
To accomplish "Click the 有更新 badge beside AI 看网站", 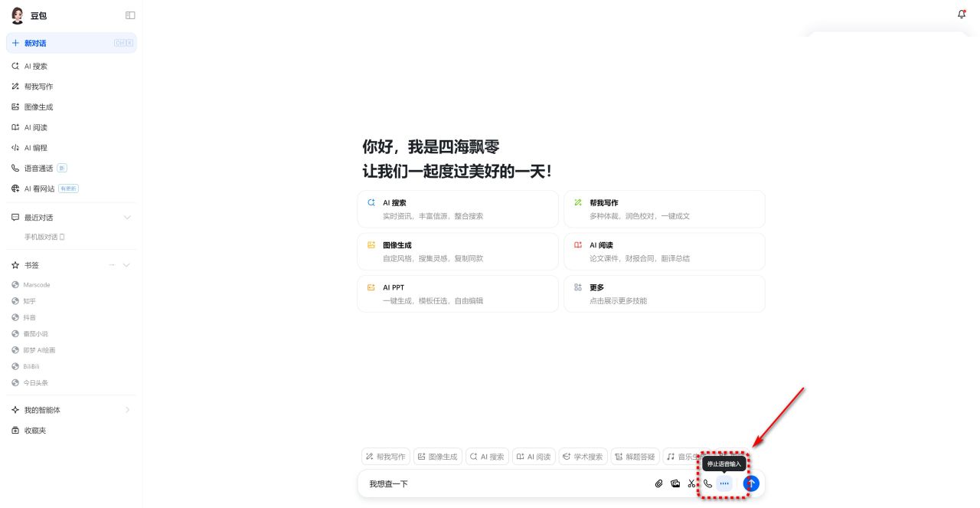I will pyautogui.click(x=69, y=188).
